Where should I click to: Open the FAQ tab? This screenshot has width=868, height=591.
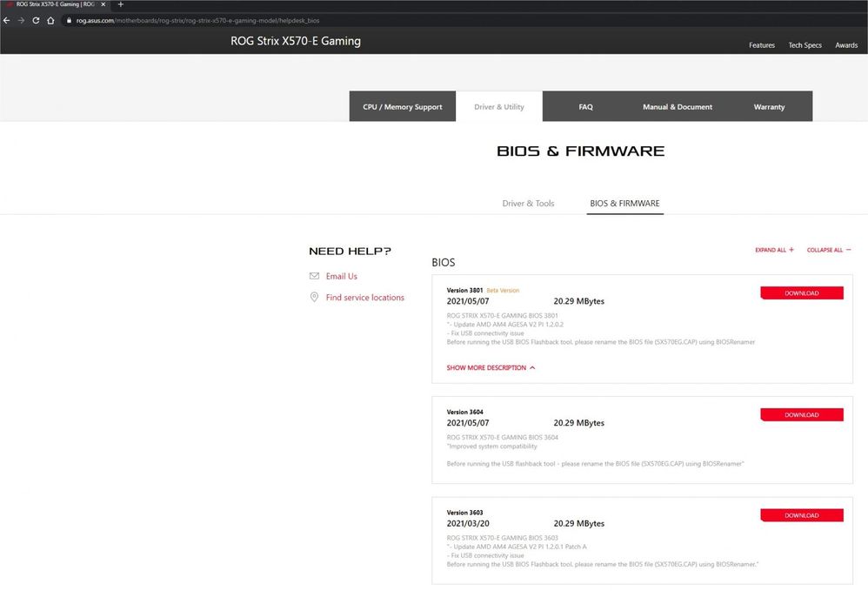pyautogui.click(x=585, y=106)
